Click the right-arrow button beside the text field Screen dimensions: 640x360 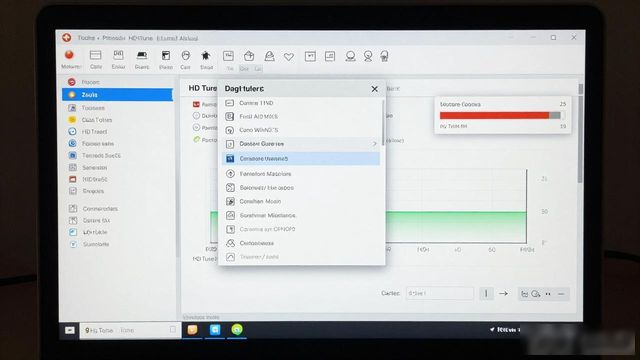click(x=503, y=293)
